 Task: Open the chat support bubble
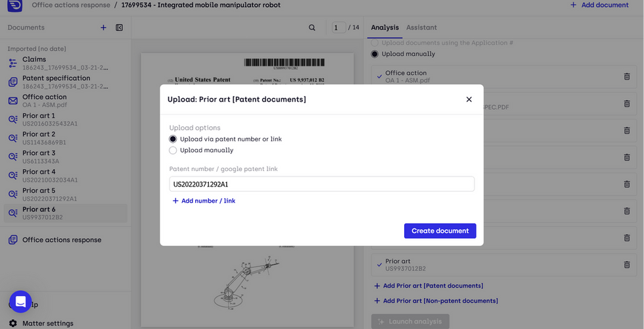click(x=20, y=301)
